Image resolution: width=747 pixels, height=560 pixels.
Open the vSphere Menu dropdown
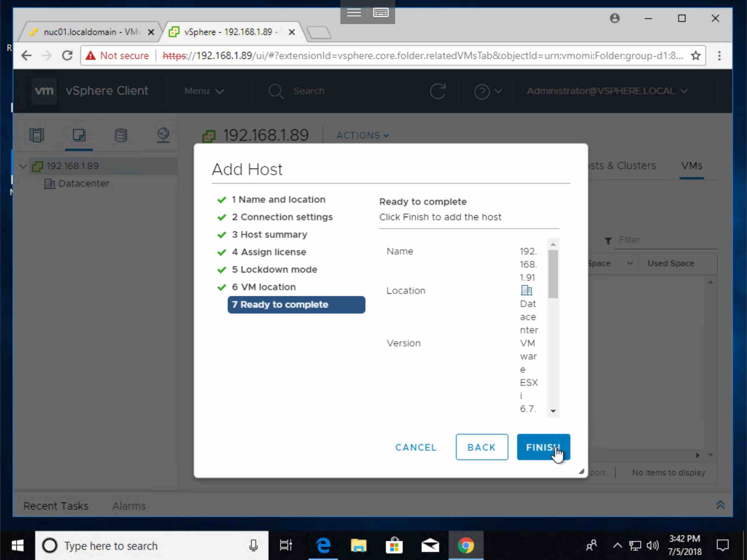[204, 91]
